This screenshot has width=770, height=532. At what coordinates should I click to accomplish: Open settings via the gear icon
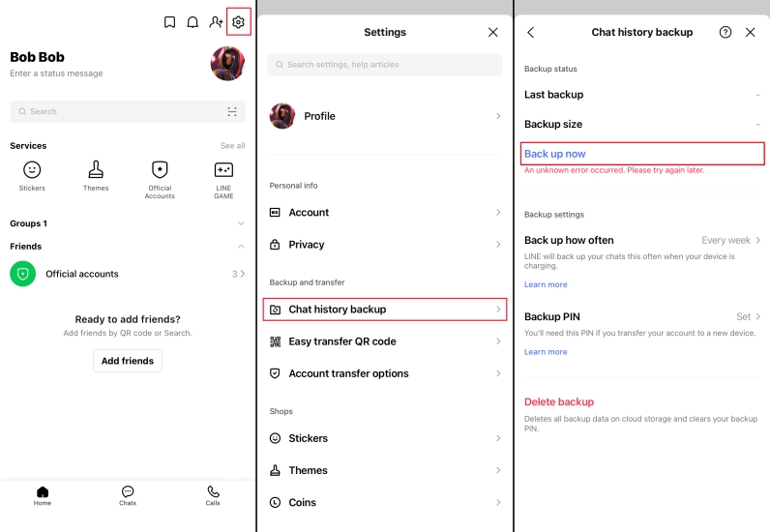click(238, 22)
